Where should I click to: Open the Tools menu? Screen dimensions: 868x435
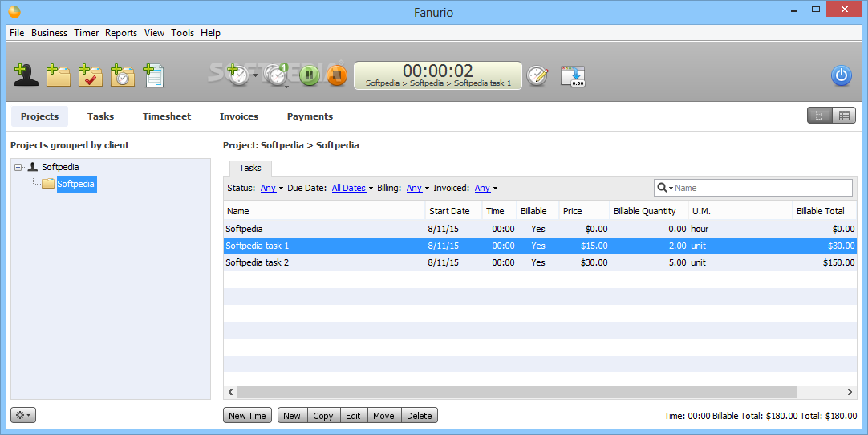point(183,33)
